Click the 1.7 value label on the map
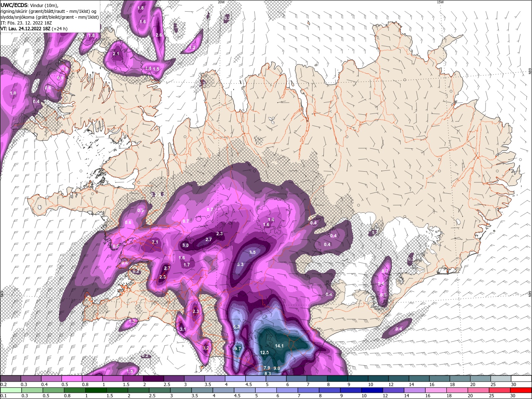Screen dimensions: 532x399 tap(187, 265)
